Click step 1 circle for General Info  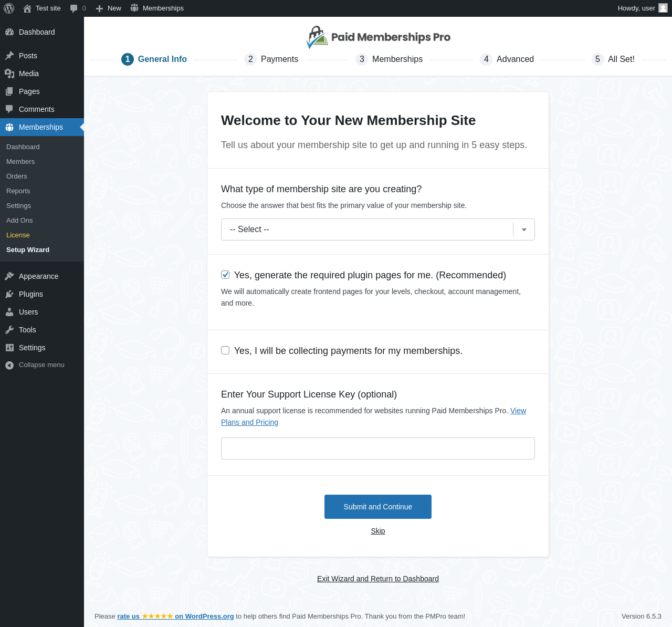coord(128,59)
